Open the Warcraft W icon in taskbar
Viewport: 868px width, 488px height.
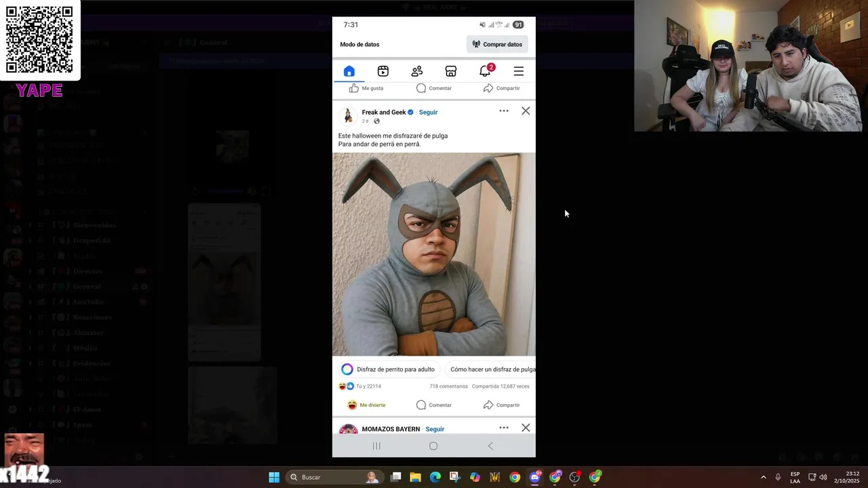[495, 477]
